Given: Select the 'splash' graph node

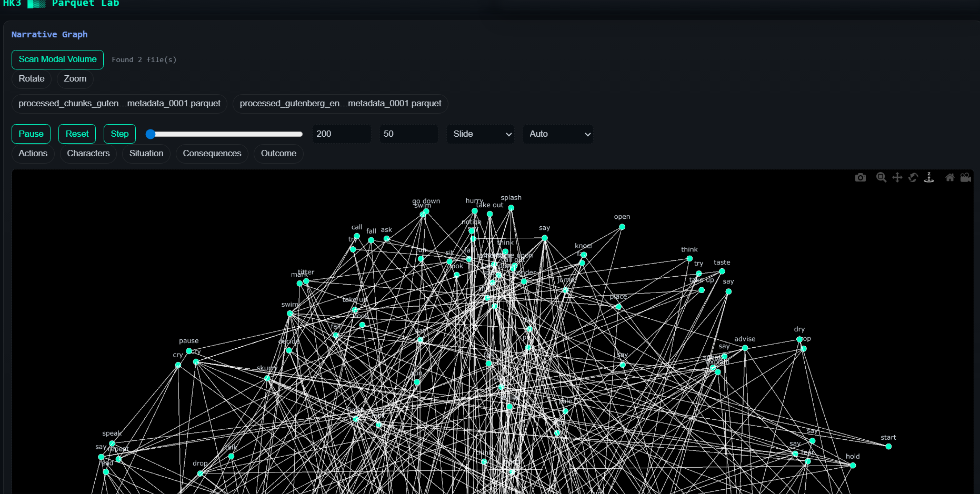Looking at the screenshot, I should point(511,208).
